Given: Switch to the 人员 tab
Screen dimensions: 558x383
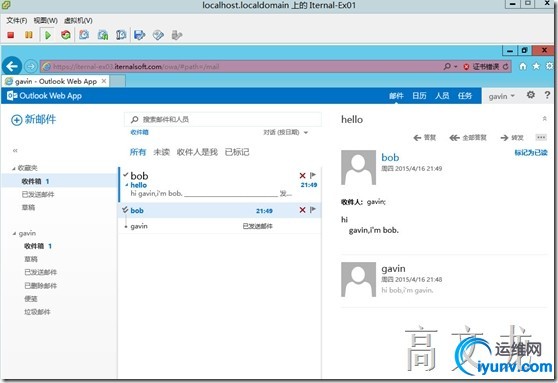Looking at the screenshot, I should (x=442, y=96).
